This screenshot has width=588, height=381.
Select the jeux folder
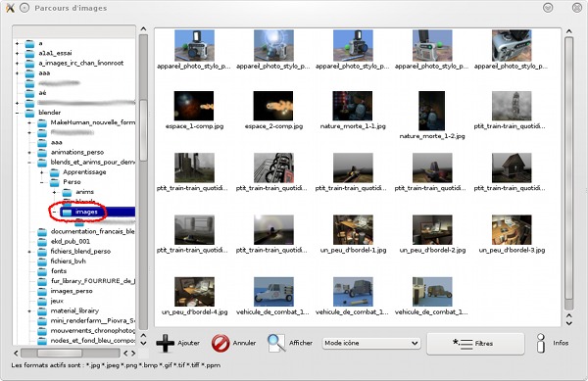coord(57,301)
